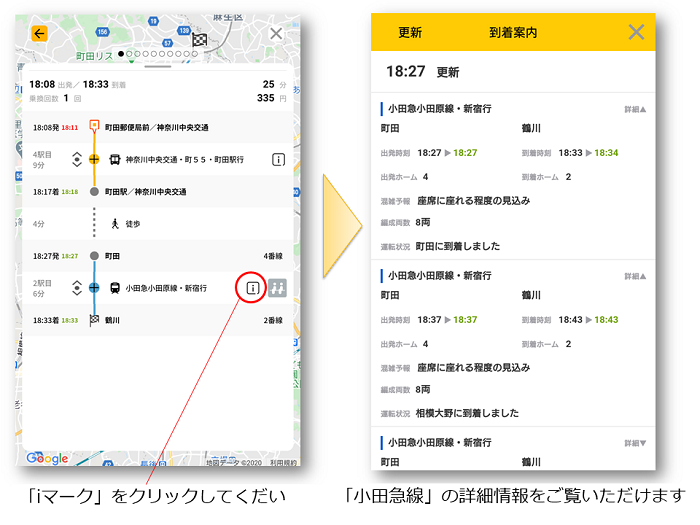The width and height of the screenshot is (700, 525).
Task: Click the checkered goal flag on the map
Action: tap(200, 40)
